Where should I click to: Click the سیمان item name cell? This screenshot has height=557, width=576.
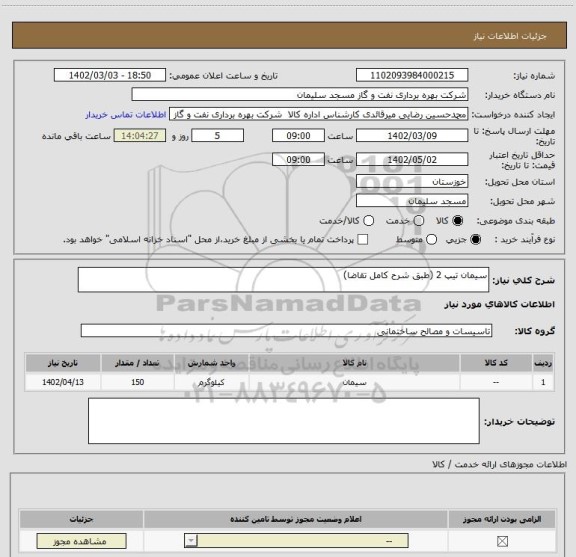pyautogui.click(x=354, y=382)
